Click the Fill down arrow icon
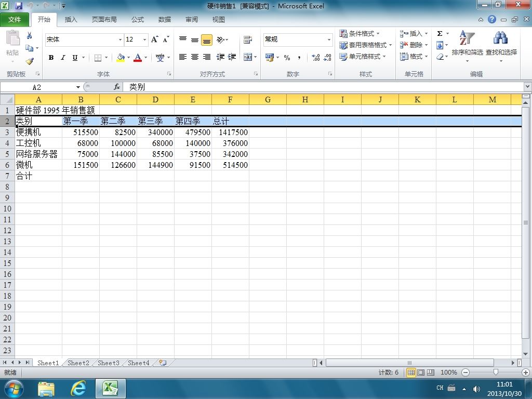The image size is (532, 399). click(440, 45)
